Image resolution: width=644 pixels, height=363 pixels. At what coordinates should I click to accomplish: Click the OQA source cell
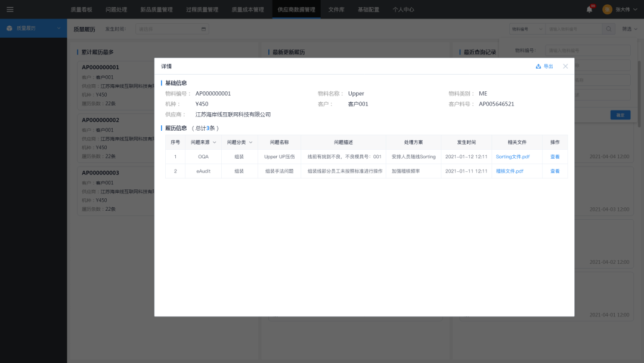click(x=203, y=156)
